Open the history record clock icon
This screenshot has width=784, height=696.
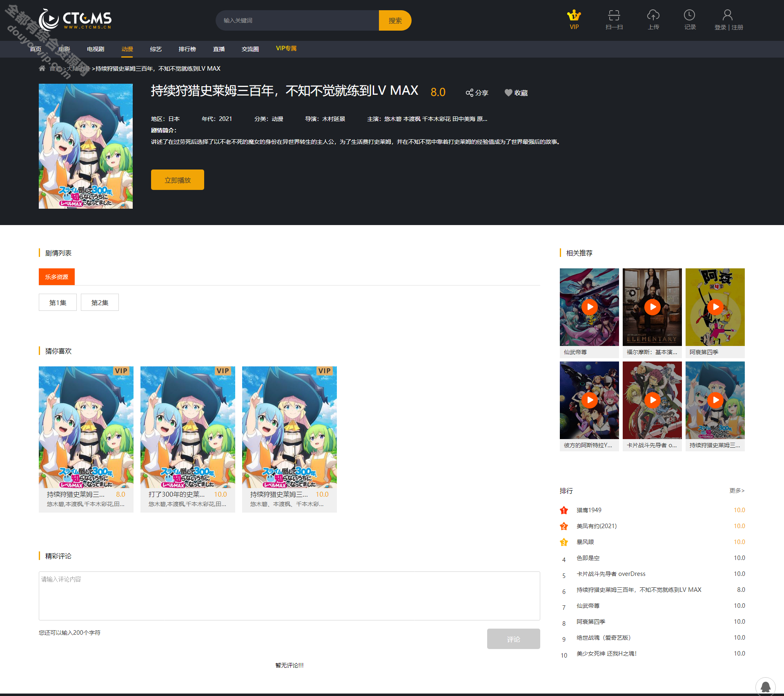point(690,16)
